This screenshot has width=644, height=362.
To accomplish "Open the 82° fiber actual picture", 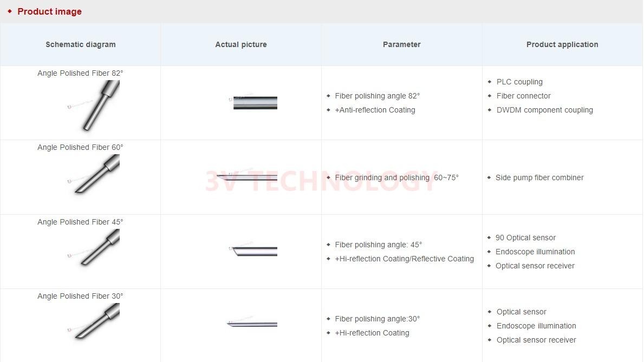I will (x=255, y=103).
